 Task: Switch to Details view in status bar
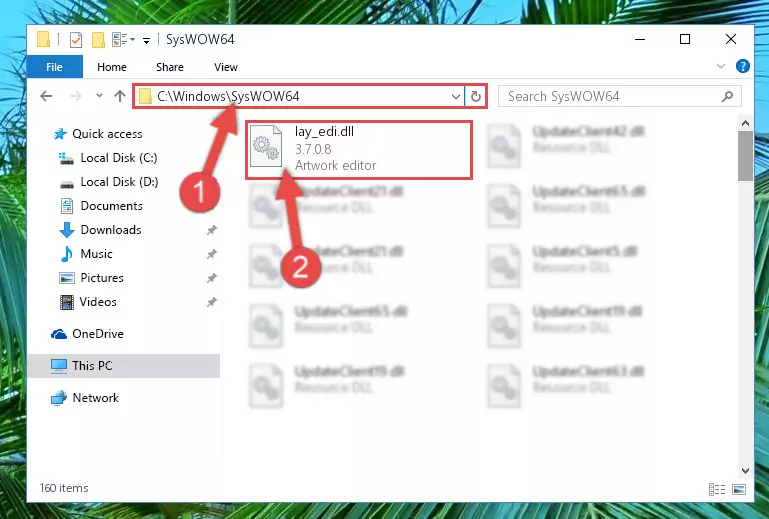click(x=717, y=489)
